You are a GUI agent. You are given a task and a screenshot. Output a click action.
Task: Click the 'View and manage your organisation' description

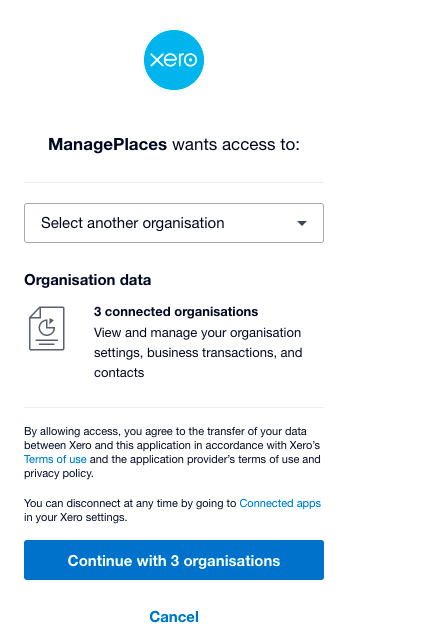pyautogui.click(x=197, y=333)
